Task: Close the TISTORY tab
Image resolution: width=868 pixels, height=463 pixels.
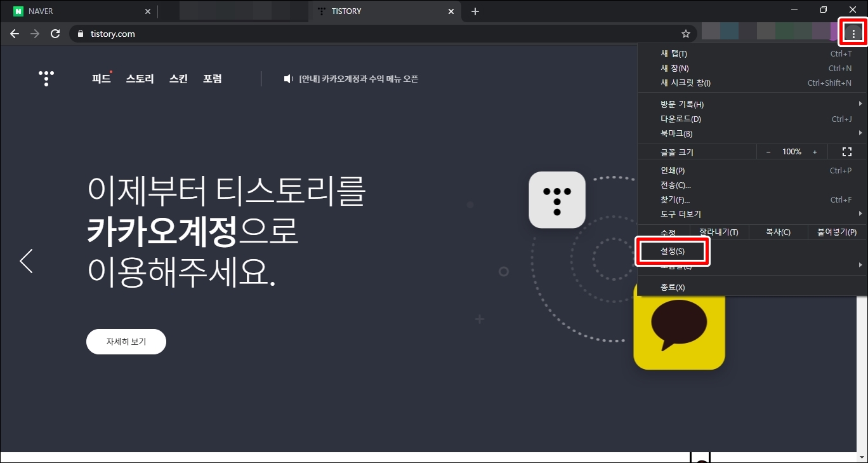Action: click(x=451, y=11)
